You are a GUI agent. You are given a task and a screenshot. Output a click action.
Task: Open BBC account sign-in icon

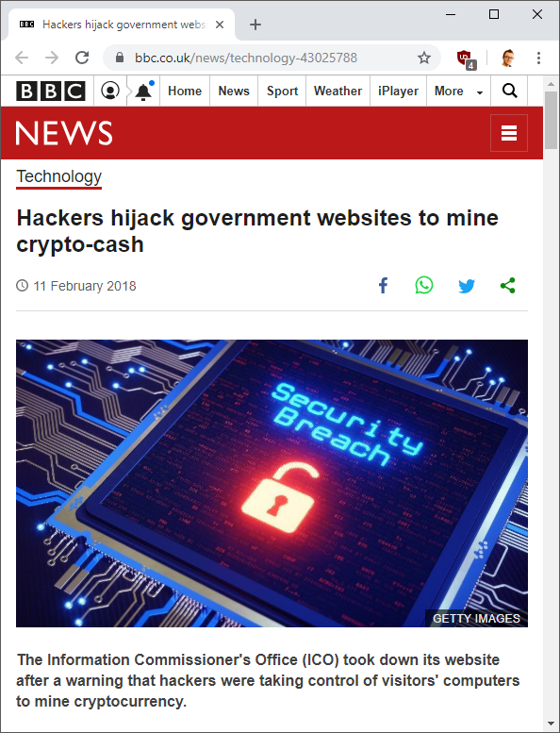(110, 91)
